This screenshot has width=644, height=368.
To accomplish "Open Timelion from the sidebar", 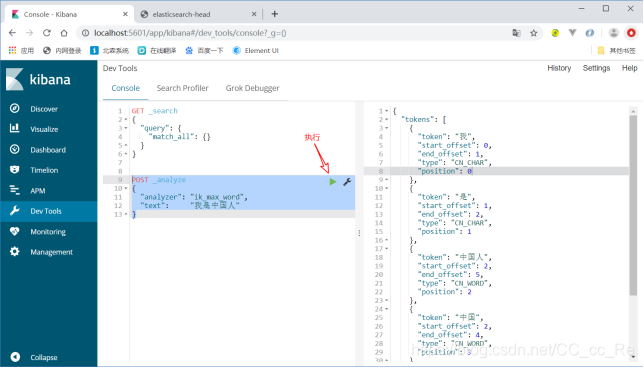I will 44,170.
